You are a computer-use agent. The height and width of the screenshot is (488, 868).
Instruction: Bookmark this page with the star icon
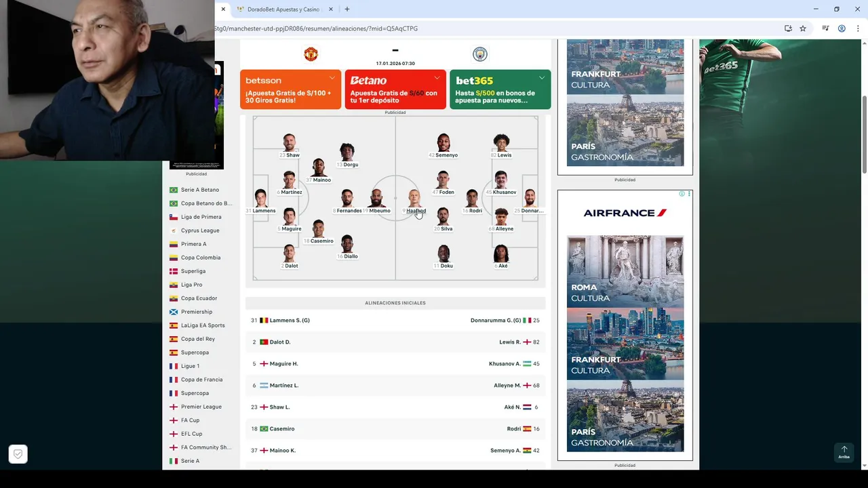pyautogui.click(x=803, y=28)
